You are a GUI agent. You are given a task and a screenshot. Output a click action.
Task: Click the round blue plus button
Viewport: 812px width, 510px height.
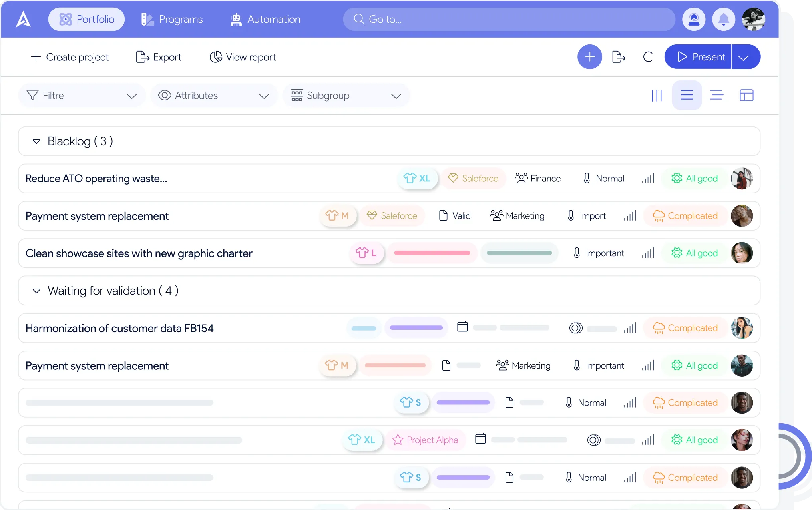pyautogui.click(x=589, y=57)
